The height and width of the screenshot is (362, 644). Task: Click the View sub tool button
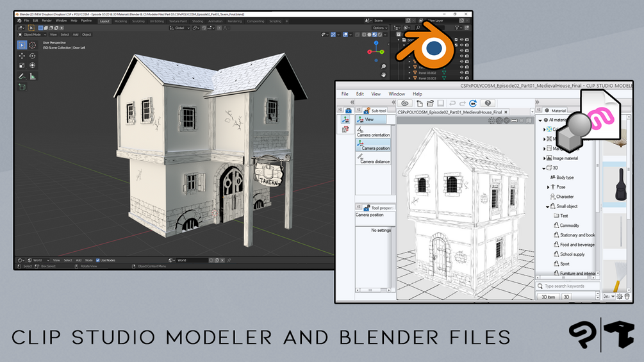pyautogui.click(x=371, y=119)
